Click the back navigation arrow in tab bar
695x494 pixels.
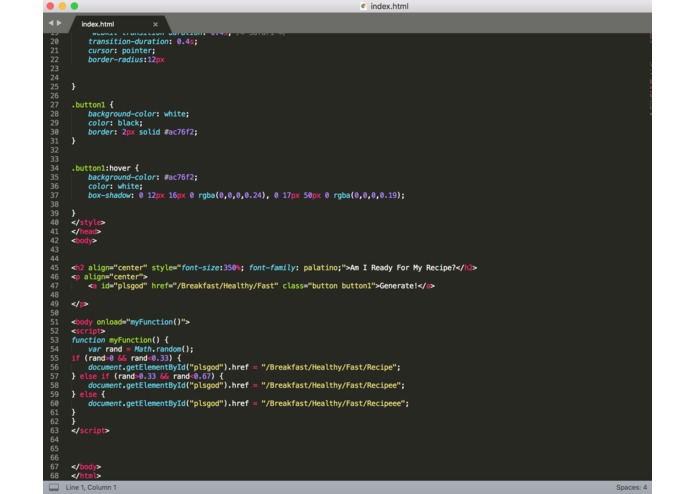51,23
